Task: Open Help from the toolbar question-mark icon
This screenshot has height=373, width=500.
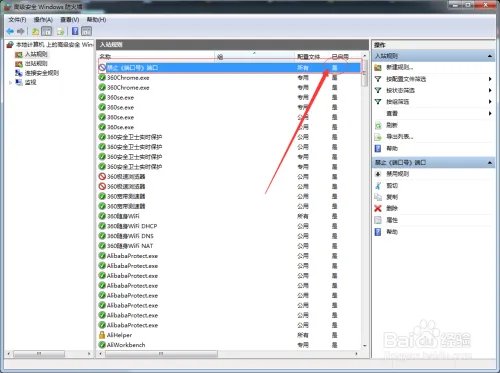Action: click(x=75, y=31)
